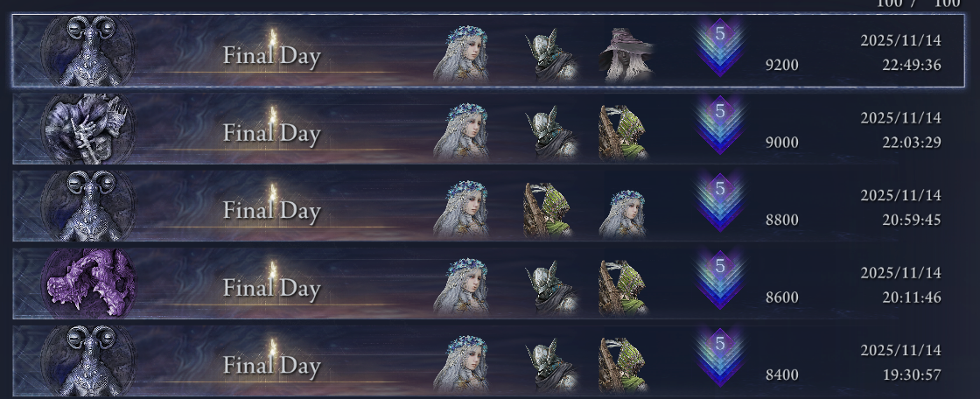Click the knight portrait in the 22:03:29 entry
The image size is (980, 399).
pos(550,132)
